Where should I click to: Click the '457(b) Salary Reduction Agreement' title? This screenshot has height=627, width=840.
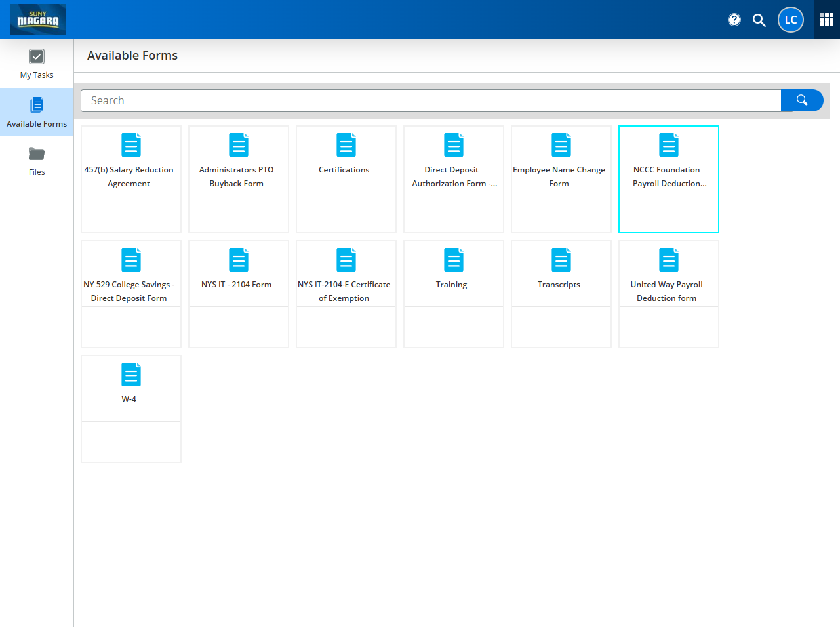[129, 176]
